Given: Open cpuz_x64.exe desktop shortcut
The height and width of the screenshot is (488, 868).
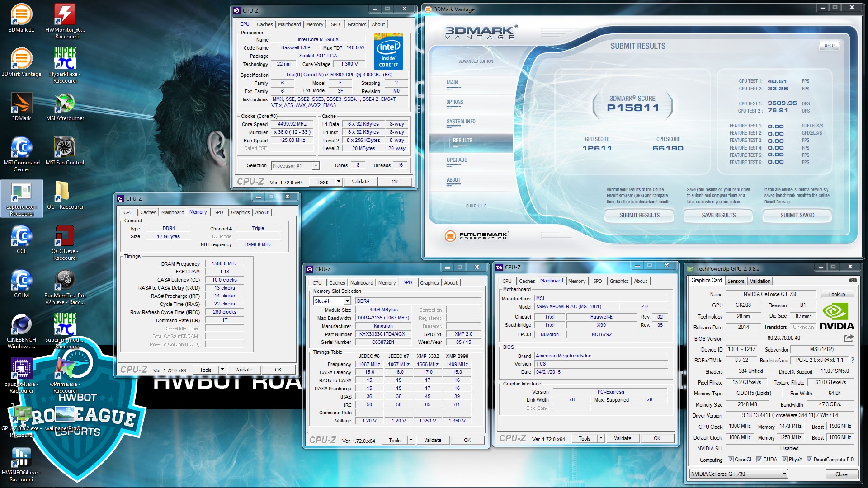Looking at the screenshot, I should 21,375.
